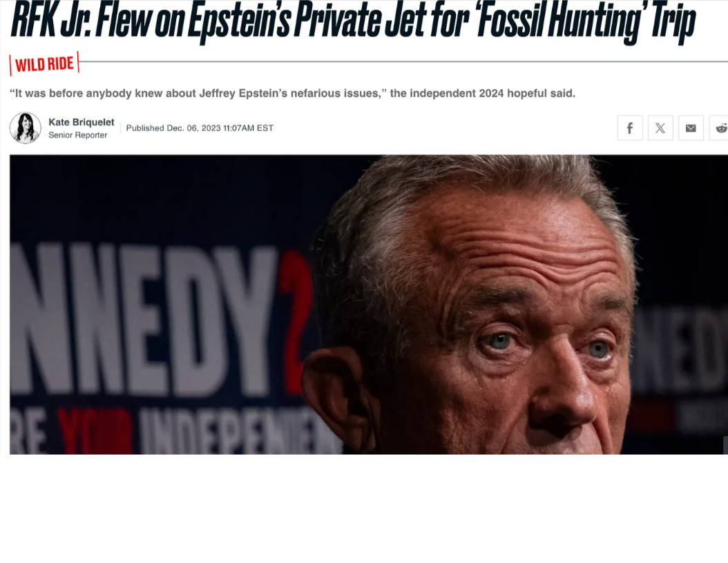Share the article via email icon
This screenshot has height=563, width=728.
pos(691,128)
